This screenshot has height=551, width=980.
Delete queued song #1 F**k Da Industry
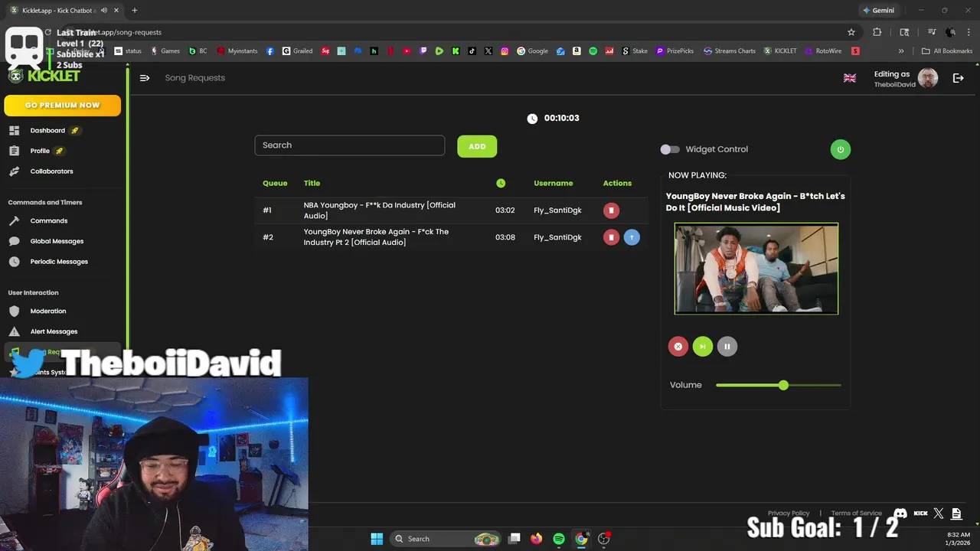(611, 210)
